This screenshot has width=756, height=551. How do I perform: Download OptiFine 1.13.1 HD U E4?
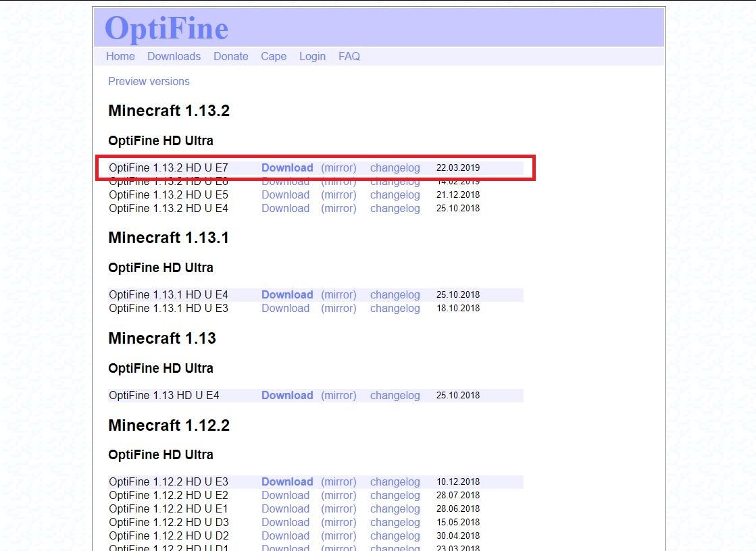click(287, 294)
